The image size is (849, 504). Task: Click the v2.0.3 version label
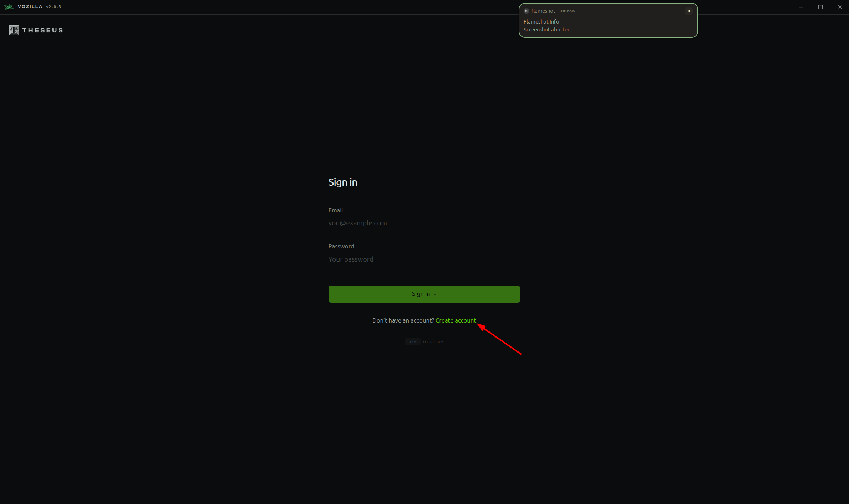pos(54,7)
